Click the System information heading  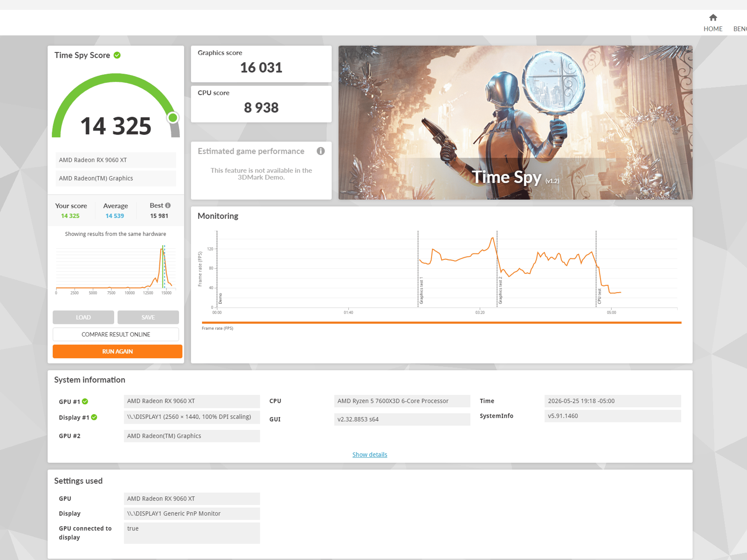tap(90, 380)
